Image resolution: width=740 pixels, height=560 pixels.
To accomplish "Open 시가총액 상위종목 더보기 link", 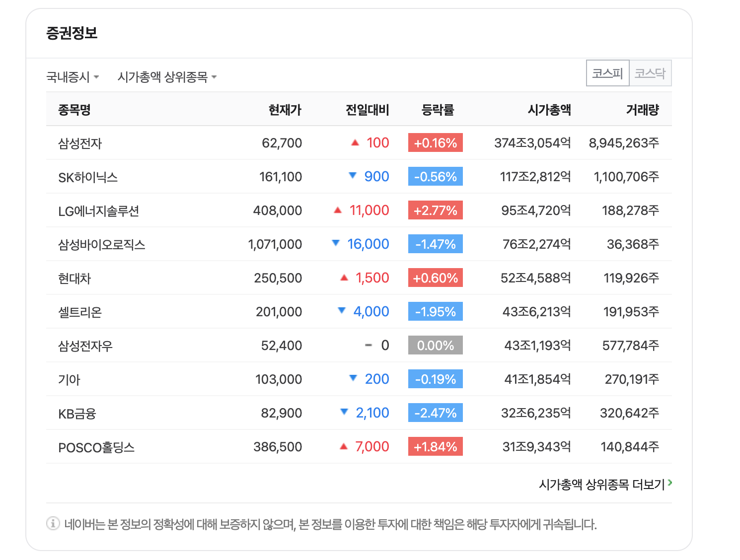I will point(605,484).
